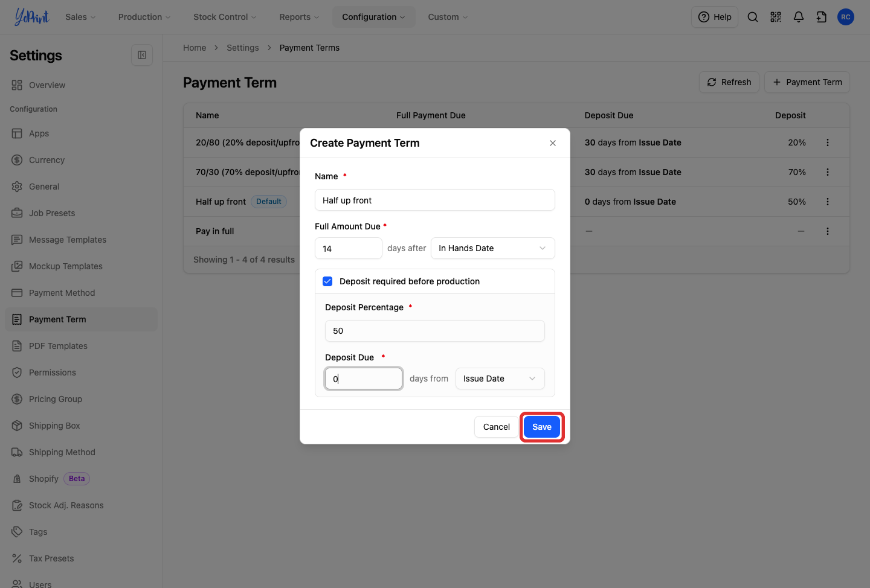Open row actions for 70/30 payment term
The height and width of the screenshot is (588, 870).
click(828, 172)
